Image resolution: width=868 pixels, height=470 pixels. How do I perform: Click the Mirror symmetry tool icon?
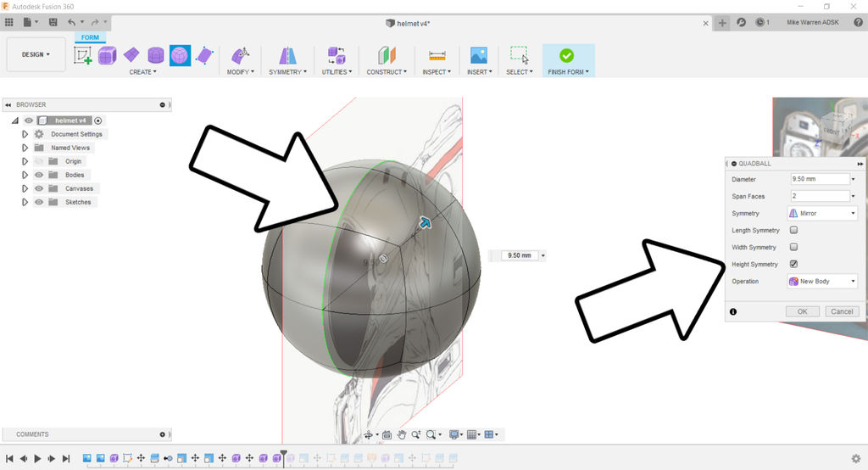pos(287,55)
